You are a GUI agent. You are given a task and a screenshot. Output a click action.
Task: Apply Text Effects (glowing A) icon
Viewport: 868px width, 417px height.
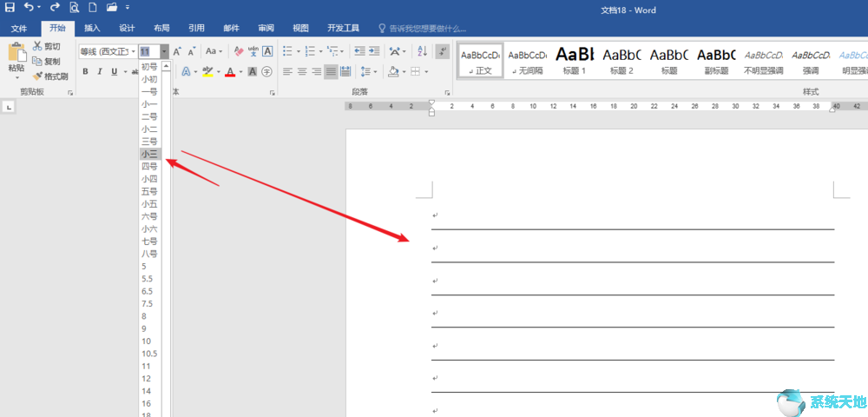point(186,71)
